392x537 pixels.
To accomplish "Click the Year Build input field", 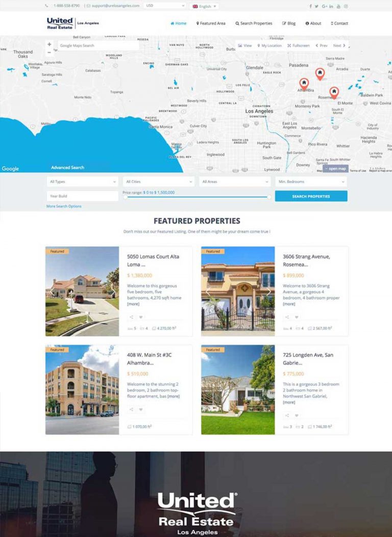I will [x=83, y=196].
